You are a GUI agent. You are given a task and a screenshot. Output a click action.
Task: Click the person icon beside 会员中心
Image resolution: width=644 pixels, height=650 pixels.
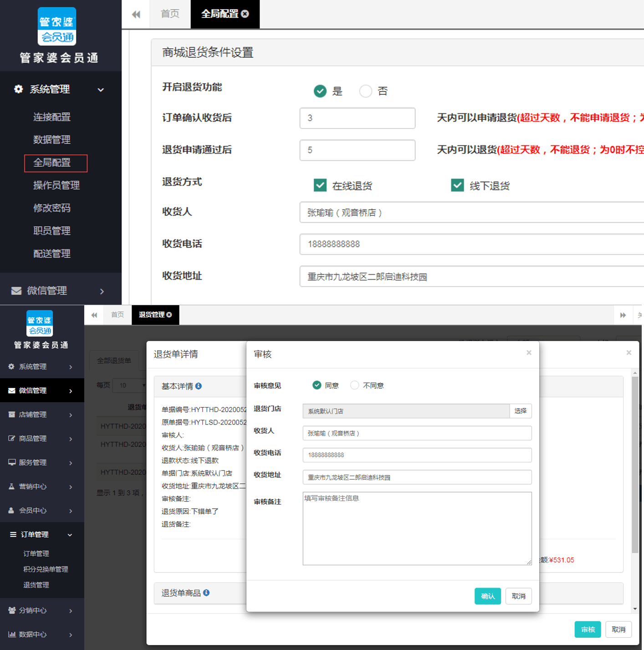click(11, 510)
